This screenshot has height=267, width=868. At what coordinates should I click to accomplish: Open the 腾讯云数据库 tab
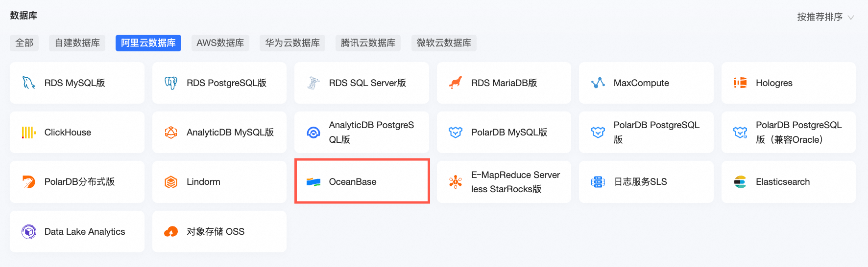point(368,43)
